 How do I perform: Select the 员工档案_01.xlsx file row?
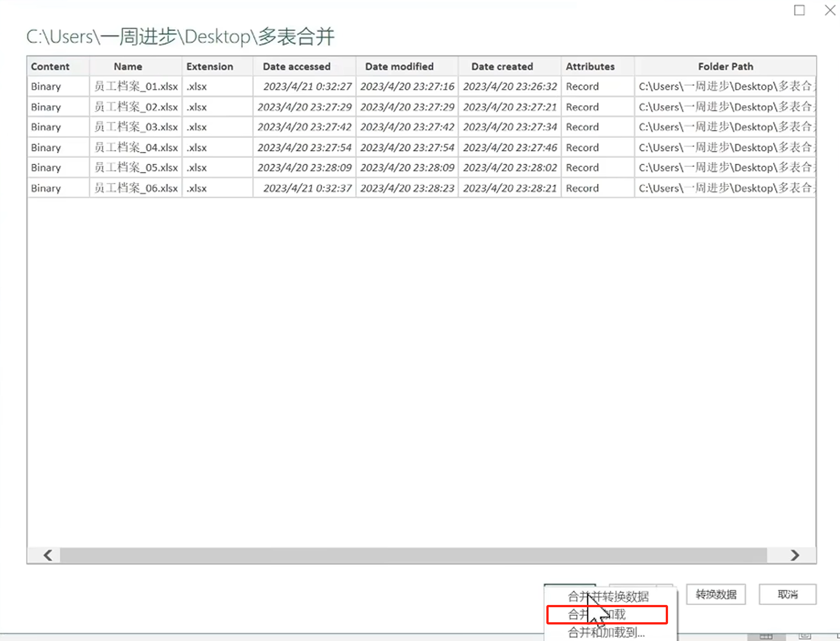coord(136,87)
